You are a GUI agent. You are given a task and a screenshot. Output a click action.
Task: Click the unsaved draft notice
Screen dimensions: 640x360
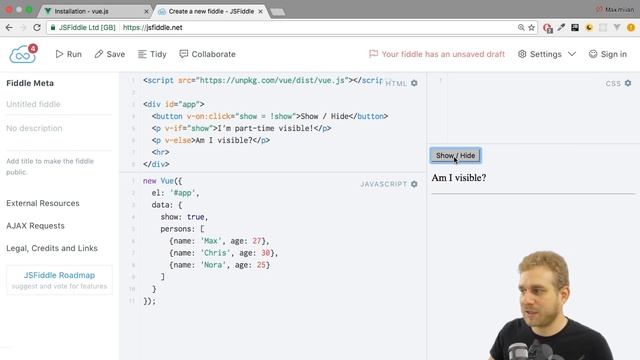coord(437,54)
